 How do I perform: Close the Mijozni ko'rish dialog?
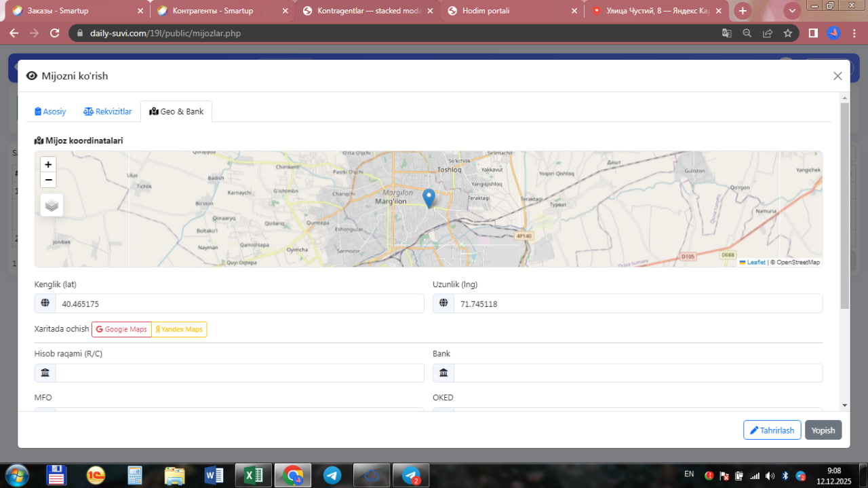click(x=837, y=76)
